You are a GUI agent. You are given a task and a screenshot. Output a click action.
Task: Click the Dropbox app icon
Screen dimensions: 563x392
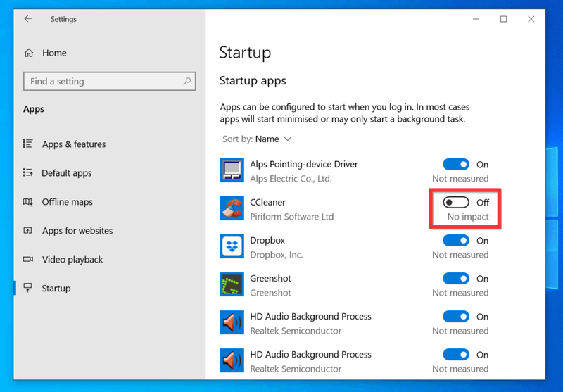tap(232, 246)
